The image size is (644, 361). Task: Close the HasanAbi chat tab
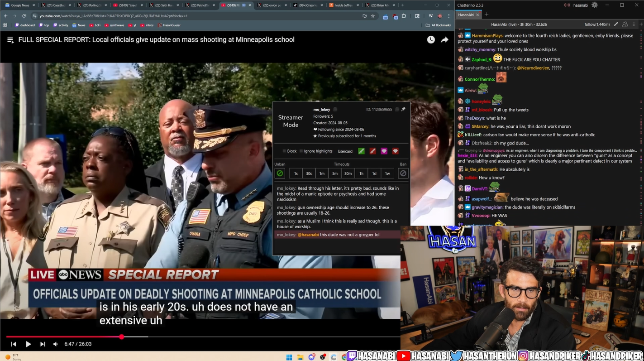pyautogui.click(x=478, y=14)
